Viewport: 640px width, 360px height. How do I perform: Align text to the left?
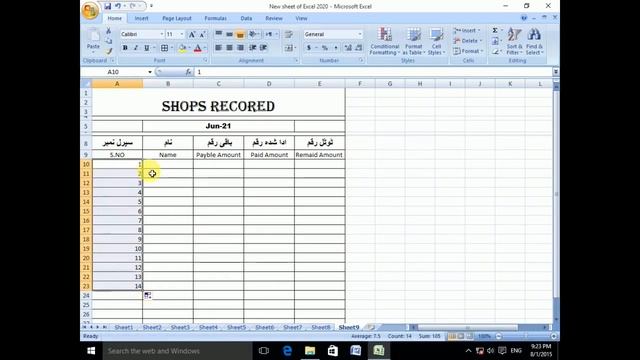219,48
